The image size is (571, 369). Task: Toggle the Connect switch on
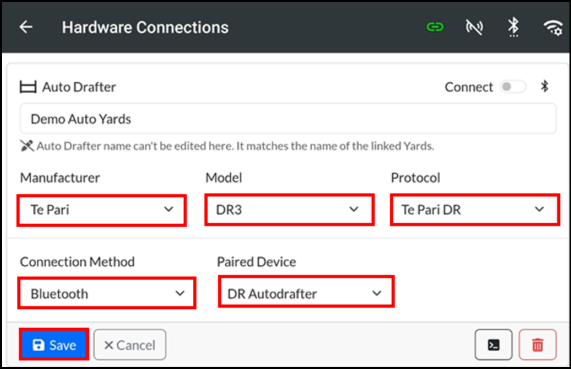(513, 87)
